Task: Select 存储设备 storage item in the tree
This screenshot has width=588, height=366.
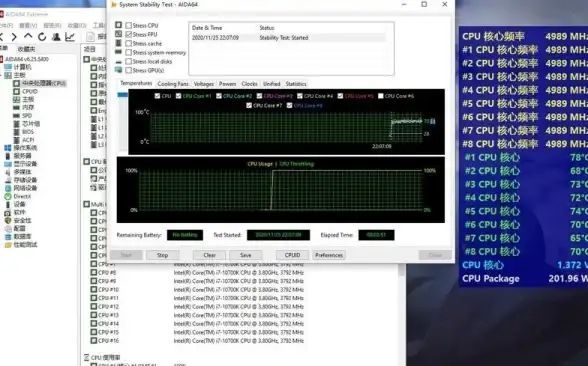Action: coord(25,180)
